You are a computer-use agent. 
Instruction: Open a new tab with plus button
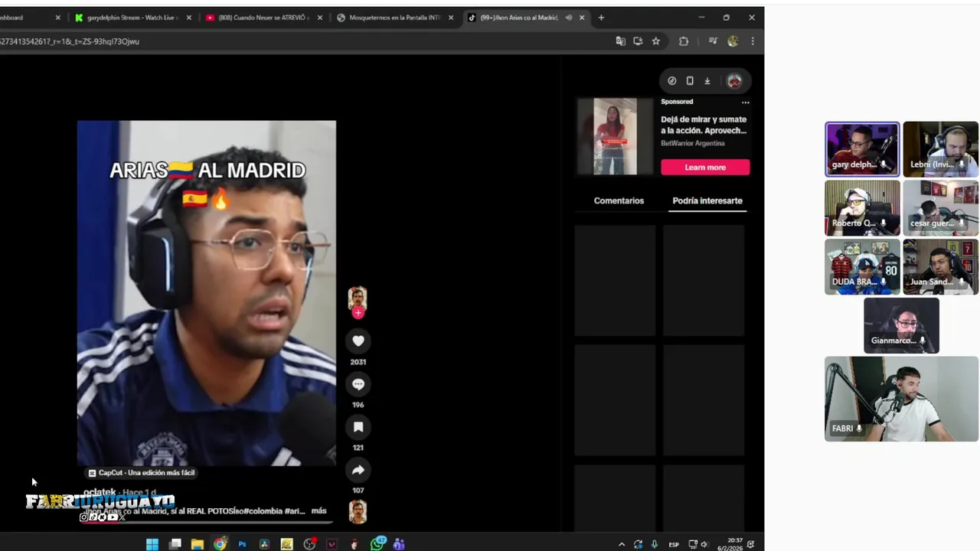tap(601, 18)
